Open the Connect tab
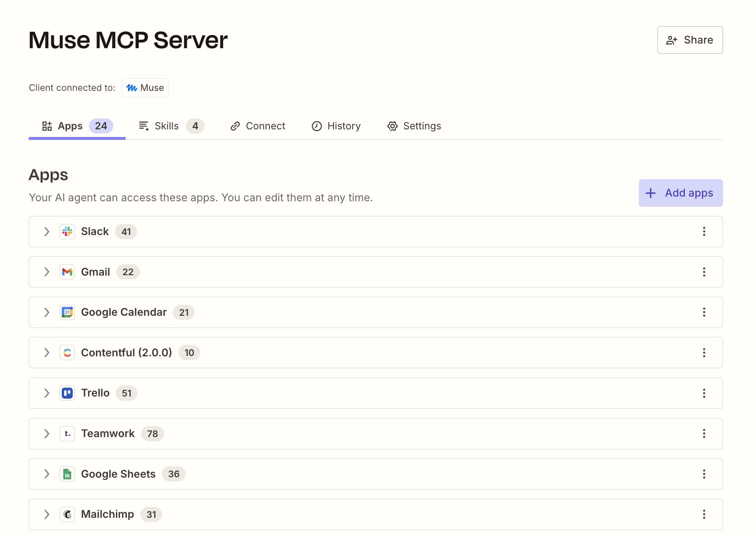The height and width of the screenshot is (536, 756). [258, 126]
